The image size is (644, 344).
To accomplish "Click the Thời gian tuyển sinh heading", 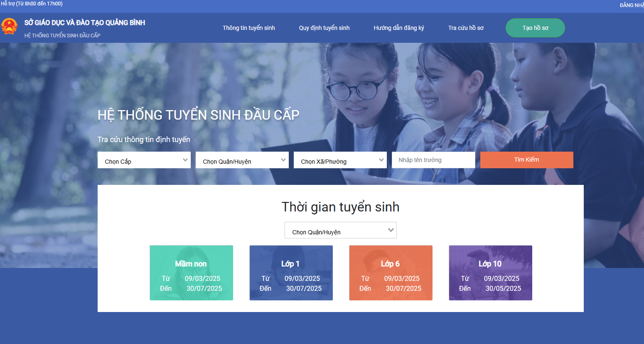I will pyautogui.click(x=340, y=207).
